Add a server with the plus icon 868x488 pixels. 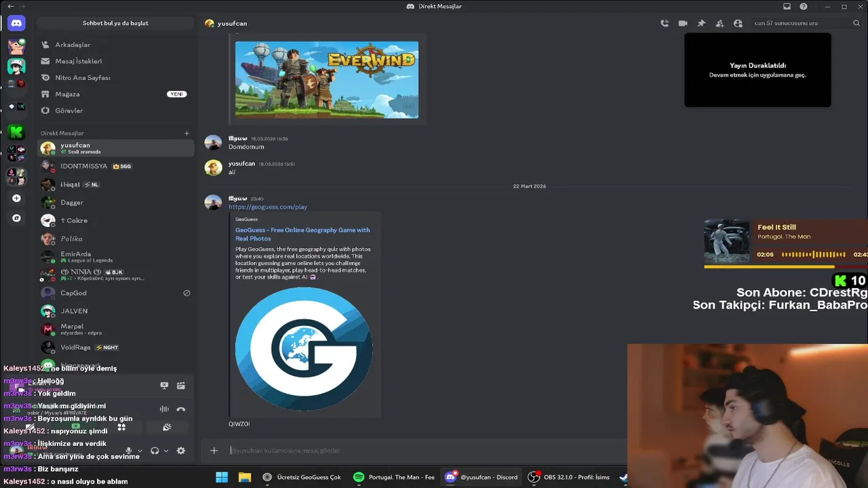(16, 199)
